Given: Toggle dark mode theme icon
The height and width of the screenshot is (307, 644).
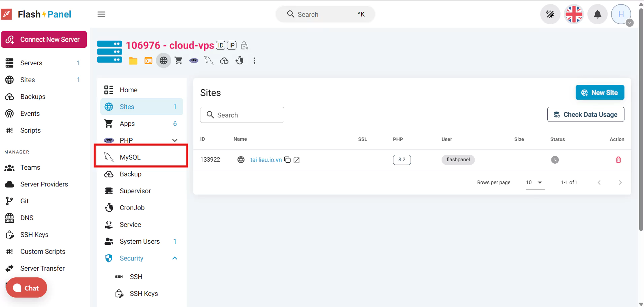Looking at the screenshot, I should coord(550,14).
